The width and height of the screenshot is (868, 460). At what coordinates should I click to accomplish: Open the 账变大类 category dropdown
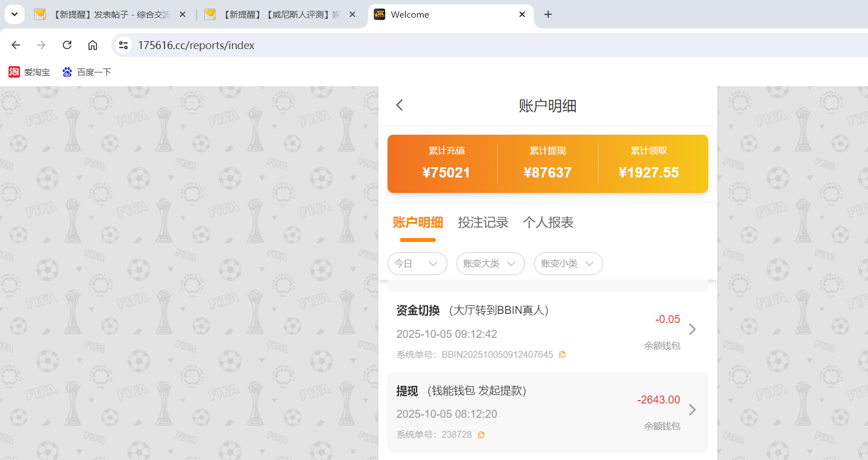pyautogui.click(x=490, y=264)
